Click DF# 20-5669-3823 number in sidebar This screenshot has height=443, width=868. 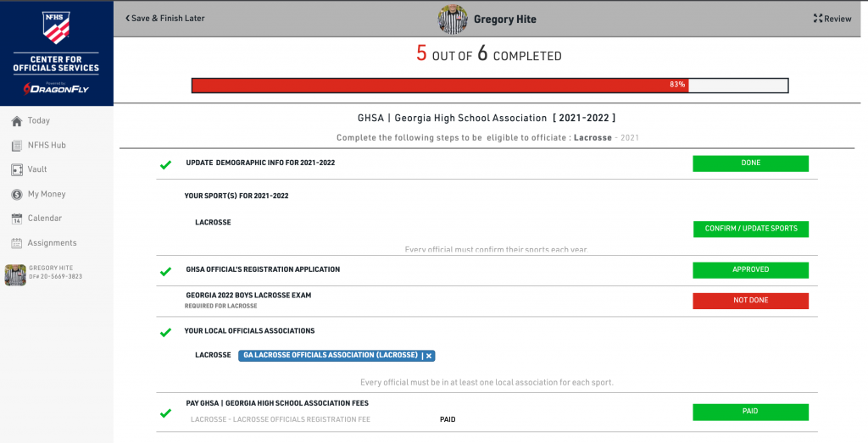pyautogui.click(x=55, y=276)
